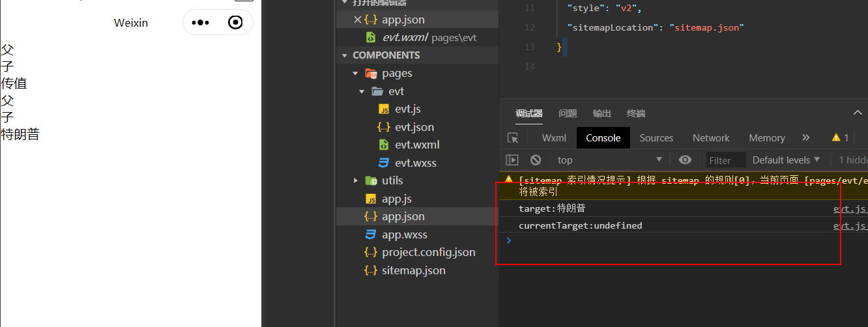This screenshot has height=327, width=868.
Task: Open the Memory devtools tab
Action: (x=767, y=138)
